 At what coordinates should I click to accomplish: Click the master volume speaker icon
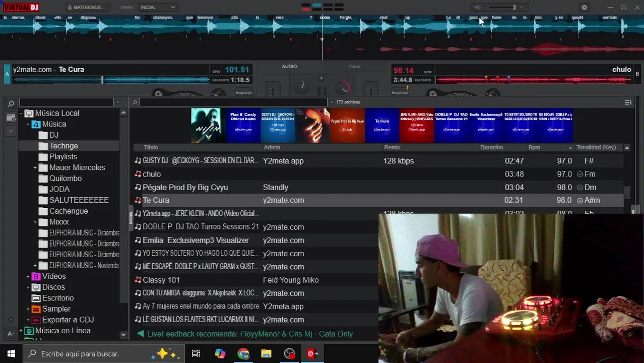point(477,7)
